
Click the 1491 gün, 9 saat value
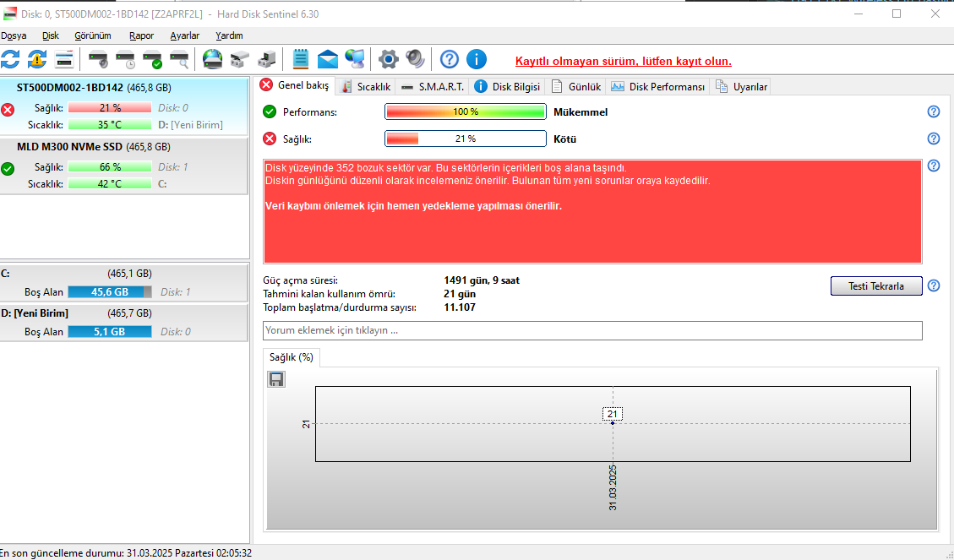[x=482, y=280]
